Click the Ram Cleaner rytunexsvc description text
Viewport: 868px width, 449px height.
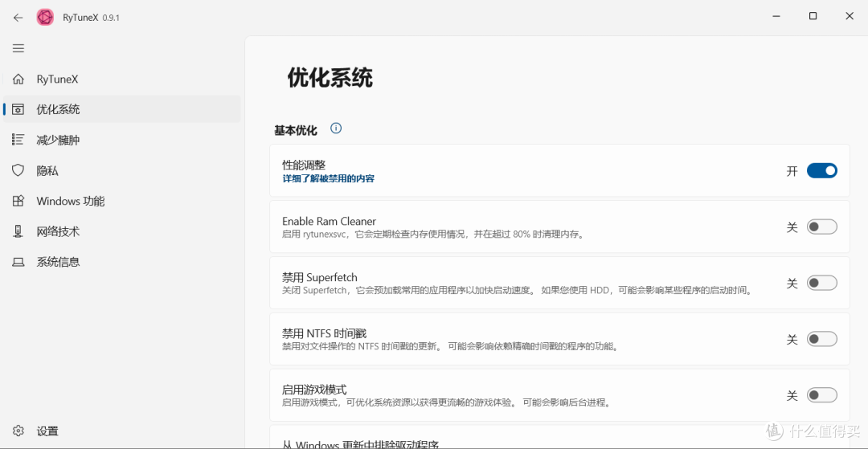point(433,234)
